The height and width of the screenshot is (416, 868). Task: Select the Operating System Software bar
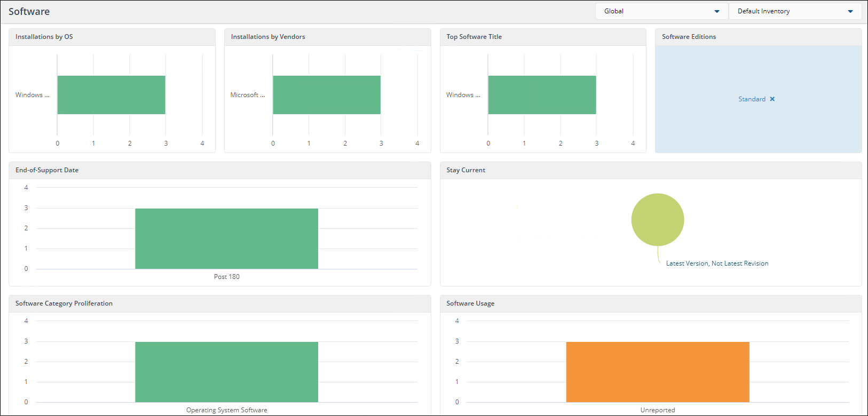pyautogui.click(x=226, y=372)
